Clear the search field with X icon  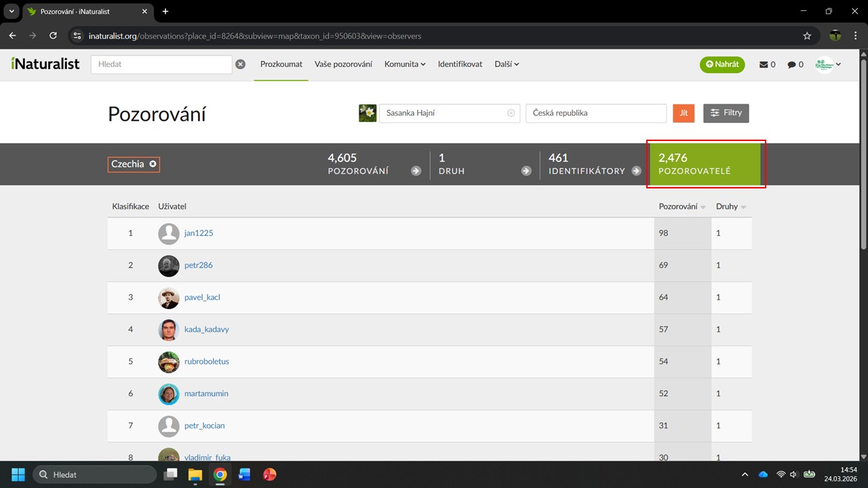tap(240, 64)
